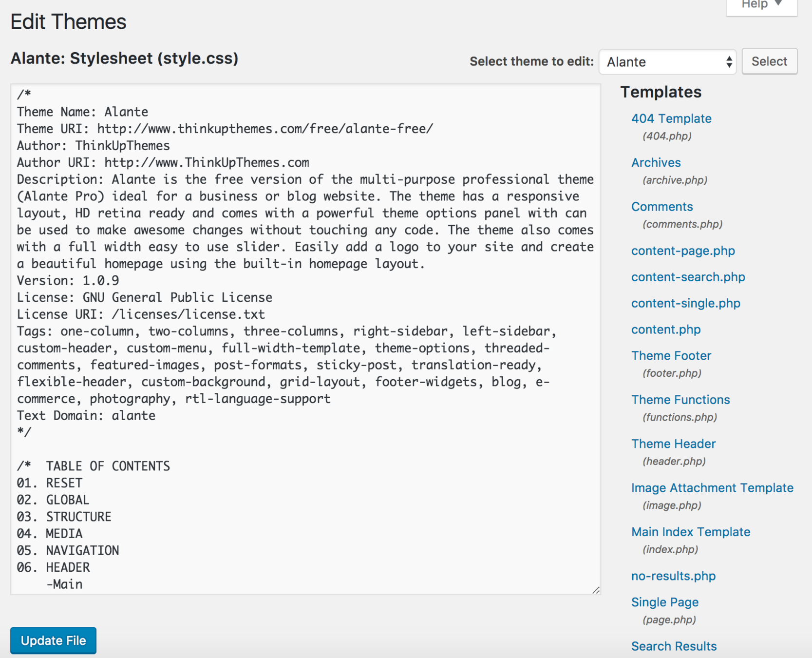The width and height of the screenshot is (812, 658).
Task: Open content-single.php template
Action: tap(686, 303)
